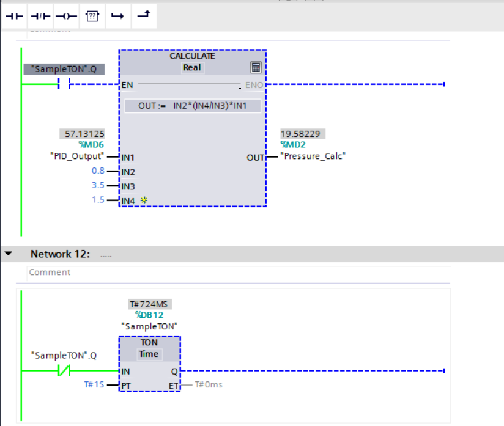Insert a normally closed contact from the toolbar
This screenshot has height=426, width=504.
click(x=40, y=16)
